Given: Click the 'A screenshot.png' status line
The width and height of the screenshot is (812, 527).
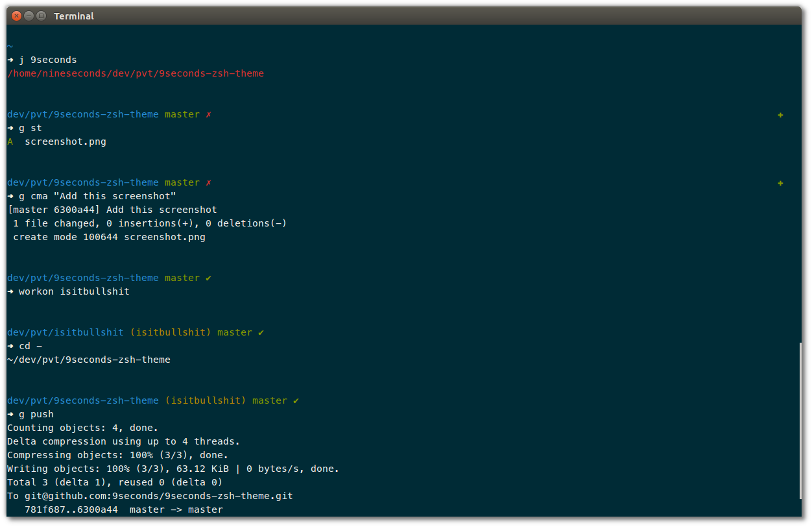Looking at the screenshot, I should click(56, 141).
